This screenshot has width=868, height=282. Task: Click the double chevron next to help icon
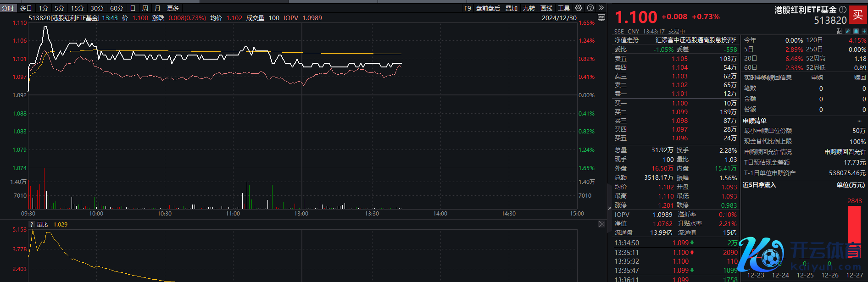tap(601, 8)
